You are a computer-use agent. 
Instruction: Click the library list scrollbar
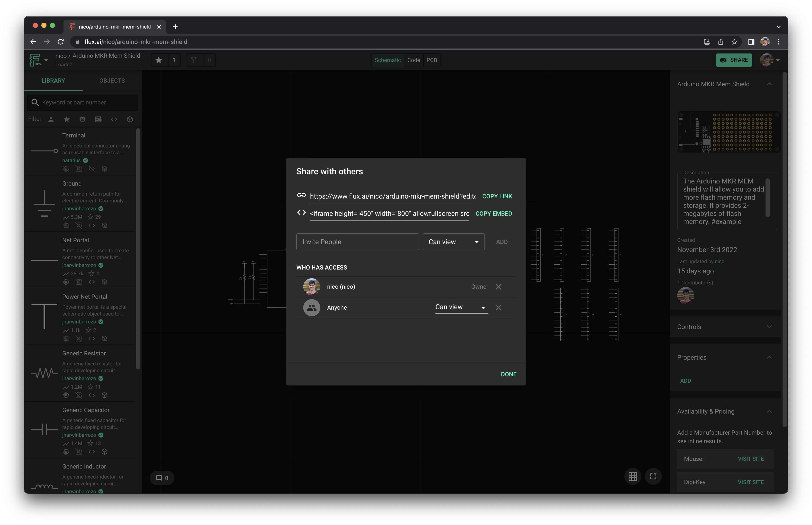(x=138, y=249)
